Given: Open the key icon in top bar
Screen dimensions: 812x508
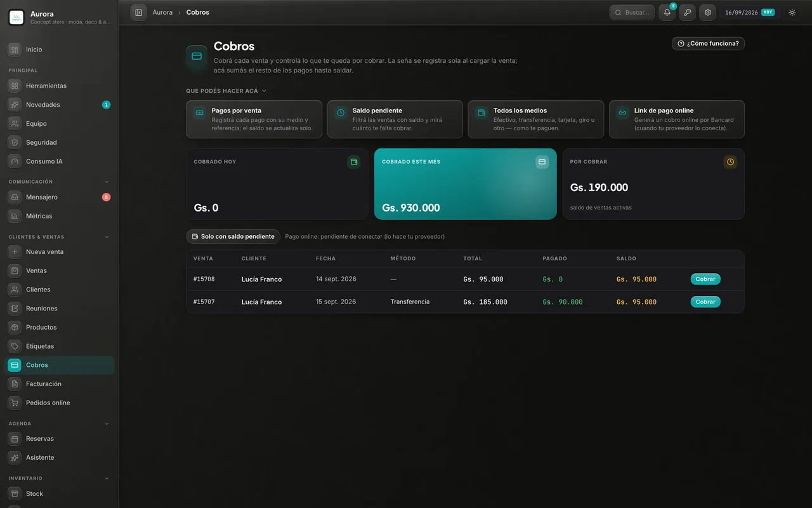Looking at the screenshot, I should pos(687,13).
